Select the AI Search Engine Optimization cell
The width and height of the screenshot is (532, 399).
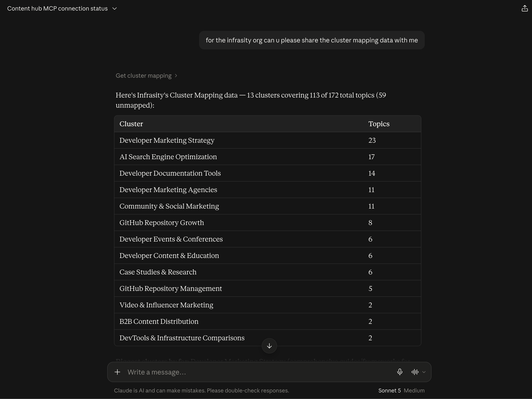(168, 157)
